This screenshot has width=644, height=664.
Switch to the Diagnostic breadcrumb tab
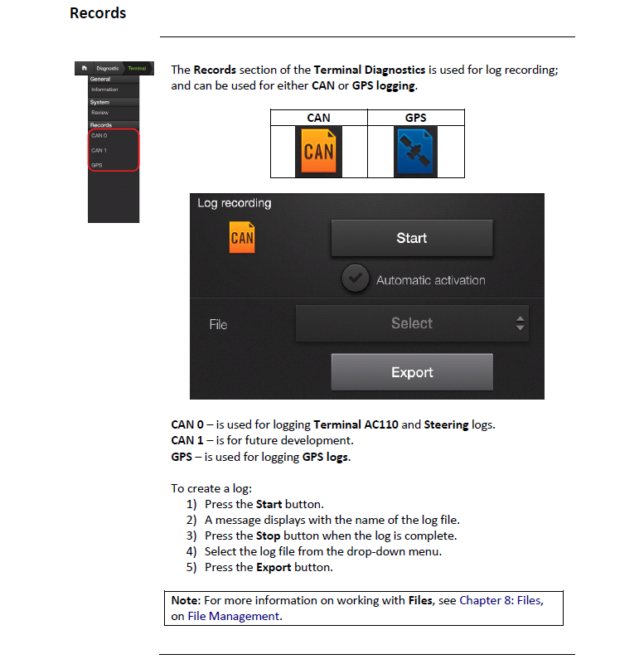(108, 68)
